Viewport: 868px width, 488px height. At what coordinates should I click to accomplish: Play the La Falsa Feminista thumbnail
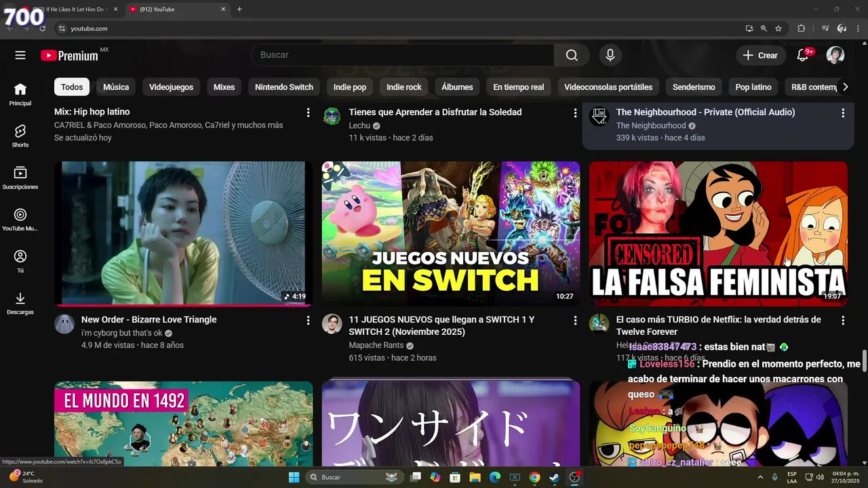pyautogui.click(x=718, y=233)
